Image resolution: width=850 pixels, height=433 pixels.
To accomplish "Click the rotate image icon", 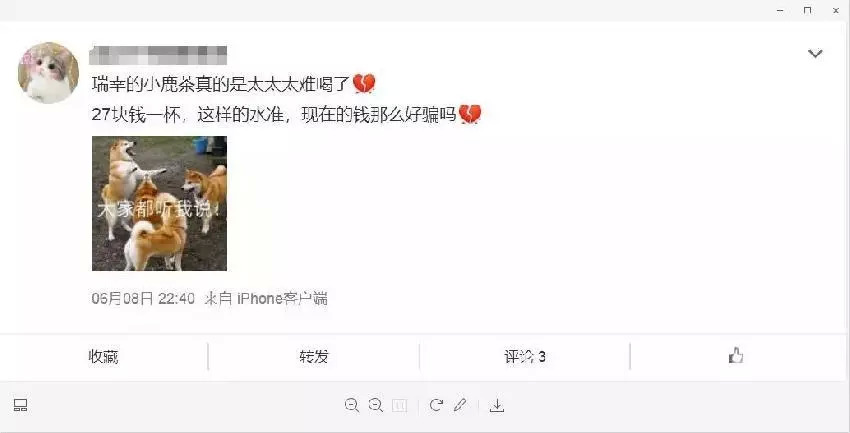I will click(436, 405).
